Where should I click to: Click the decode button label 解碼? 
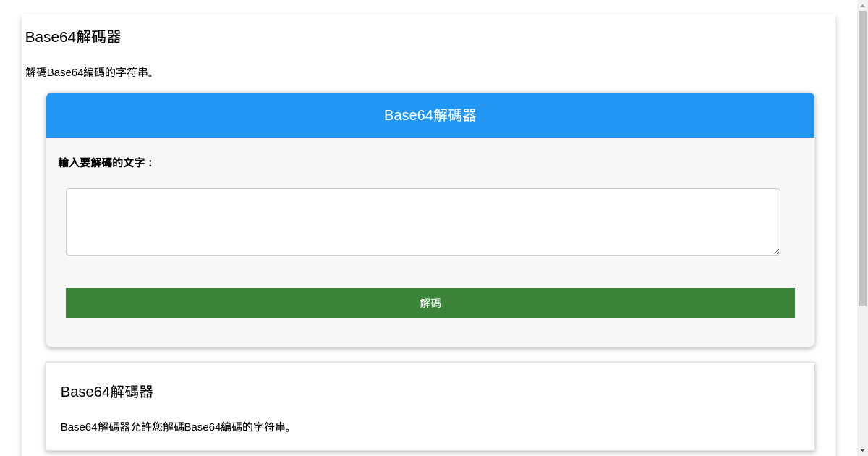coord(430,303)
